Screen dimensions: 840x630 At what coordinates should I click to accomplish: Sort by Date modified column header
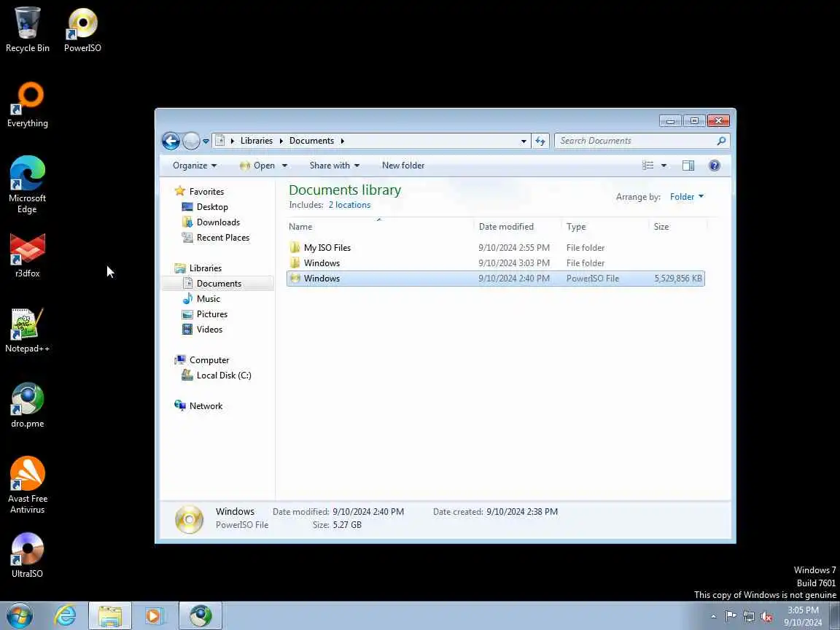518,227
